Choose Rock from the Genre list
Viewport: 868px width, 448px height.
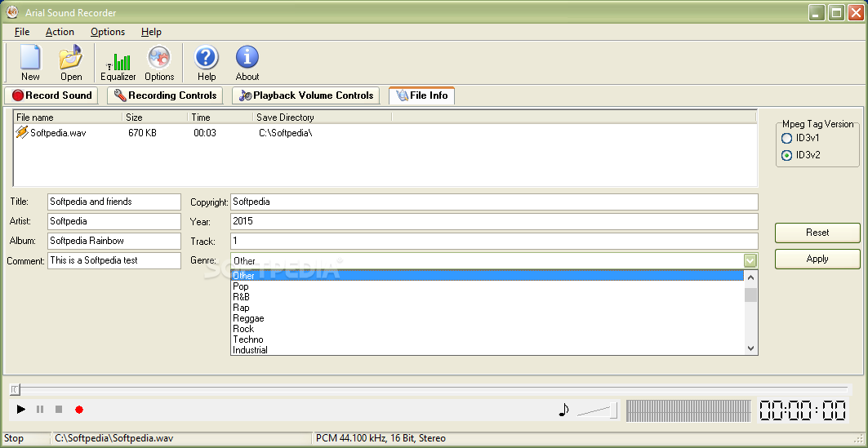coord(487,329)
